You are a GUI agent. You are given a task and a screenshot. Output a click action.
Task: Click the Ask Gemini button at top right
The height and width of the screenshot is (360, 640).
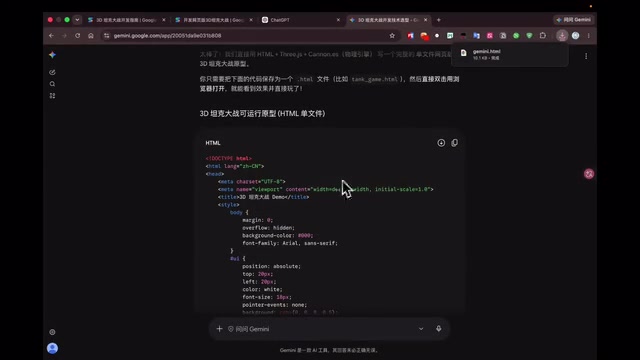point(573,20)
